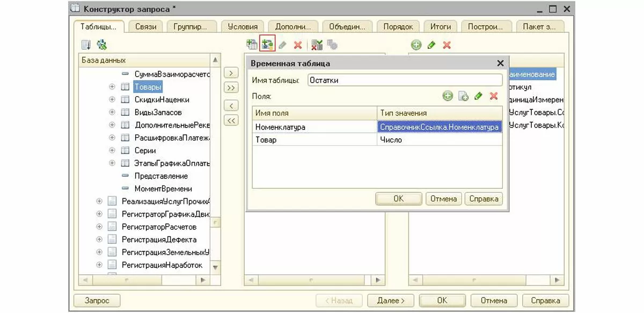Switch to the Группир... tab
Image resolution: width=644 pixels, height=313 pixels.
[x=192, y=27]
